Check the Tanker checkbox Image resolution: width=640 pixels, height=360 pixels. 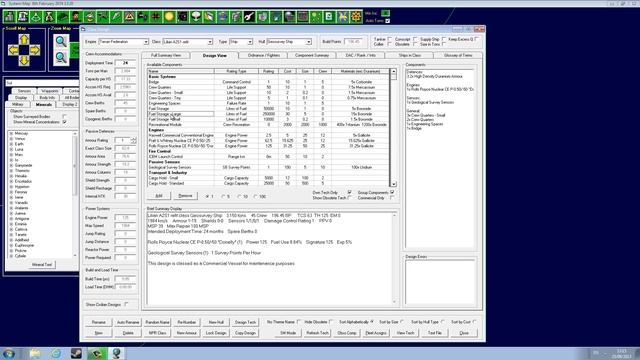pos(390,39)
